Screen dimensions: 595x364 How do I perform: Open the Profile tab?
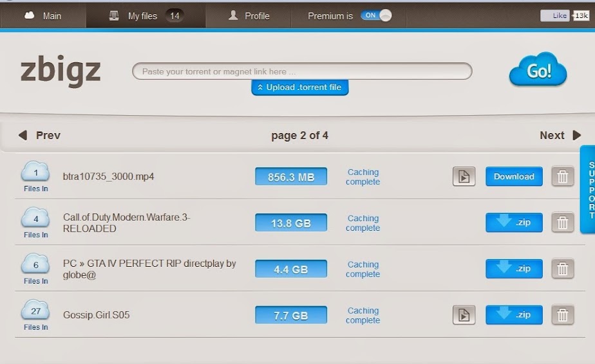pos(249,15)
